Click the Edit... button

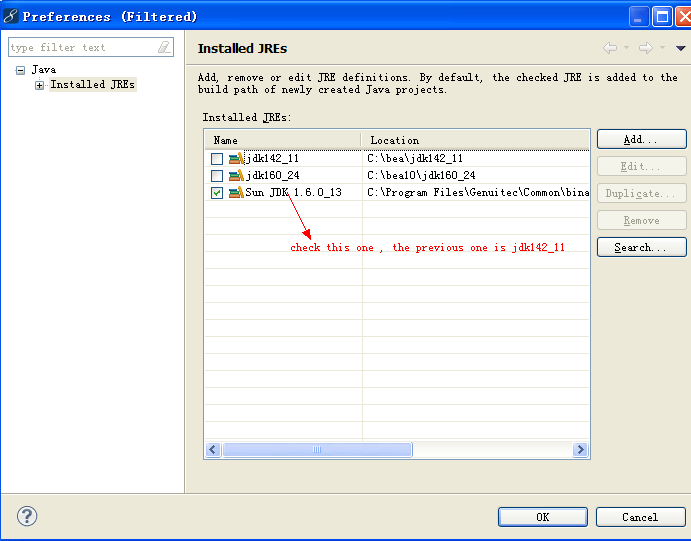point(642,166)
